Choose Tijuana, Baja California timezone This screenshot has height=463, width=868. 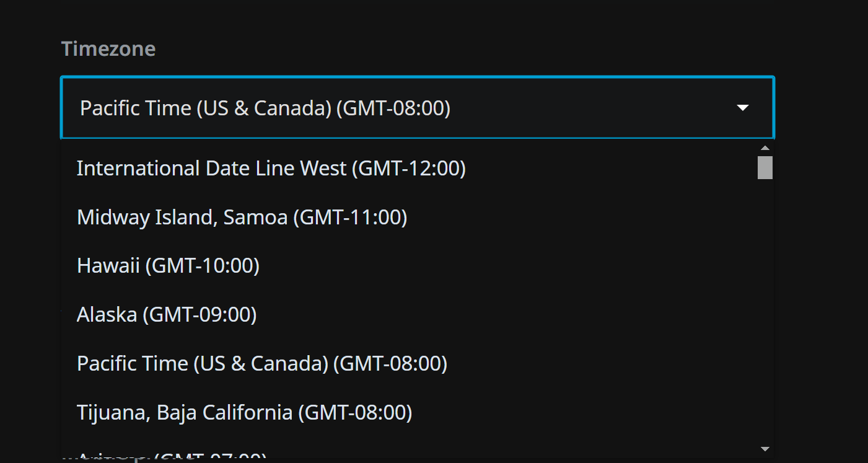[x=244, y=412]
